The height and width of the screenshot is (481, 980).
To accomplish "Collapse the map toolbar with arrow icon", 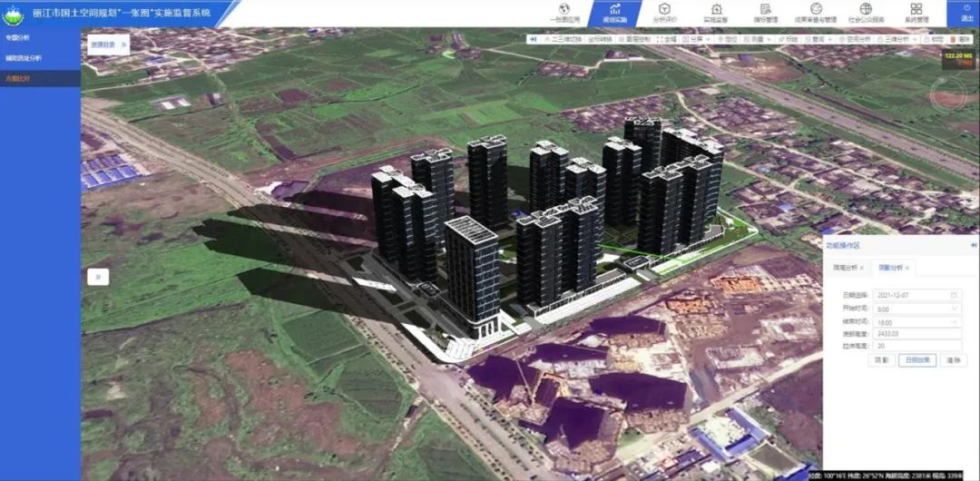I will 534,39.
